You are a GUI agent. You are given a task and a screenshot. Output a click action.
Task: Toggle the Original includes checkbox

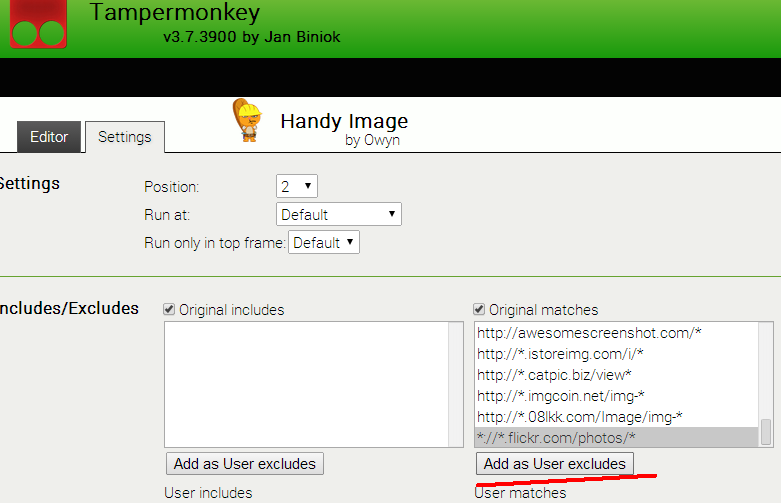click(169, 309)
